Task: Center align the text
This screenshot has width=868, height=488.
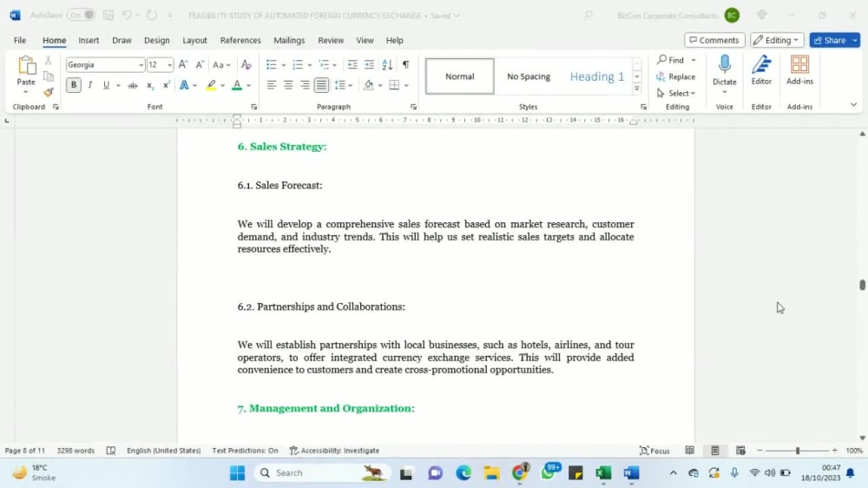Action: tap(288, 85)
